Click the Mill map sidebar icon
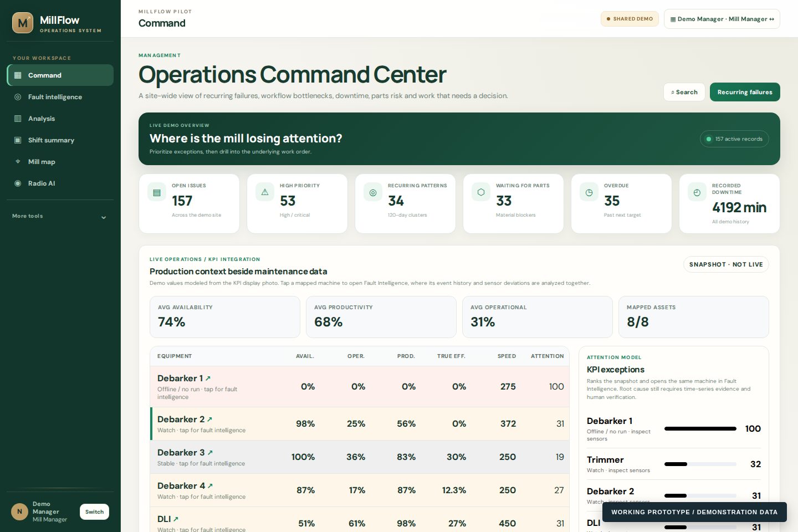This screenshot has width=798, height=532. (18, 162)
